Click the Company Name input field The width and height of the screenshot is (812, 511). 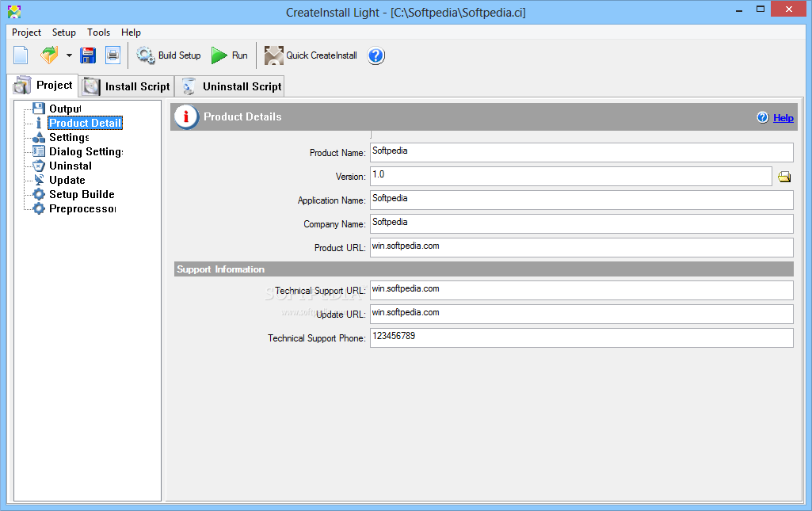click(x=581, y=223)
